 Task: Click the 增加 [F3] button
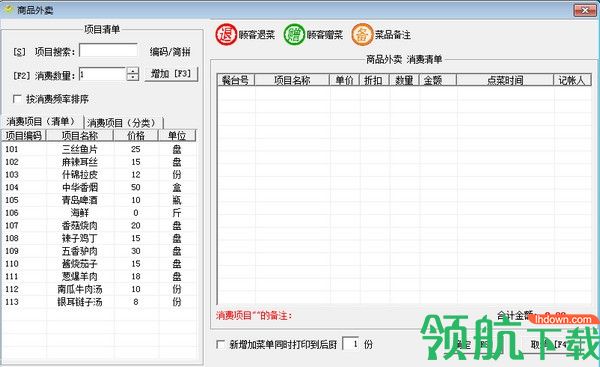(x=171, y=73)
